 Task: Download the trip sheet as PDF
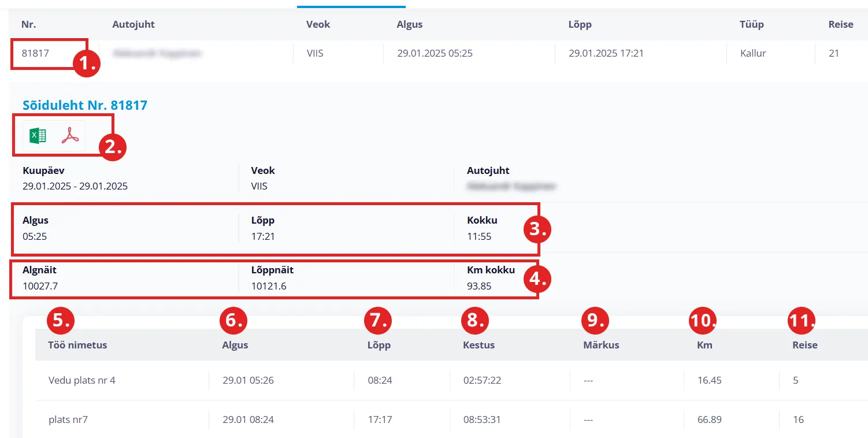coord(70,136)
